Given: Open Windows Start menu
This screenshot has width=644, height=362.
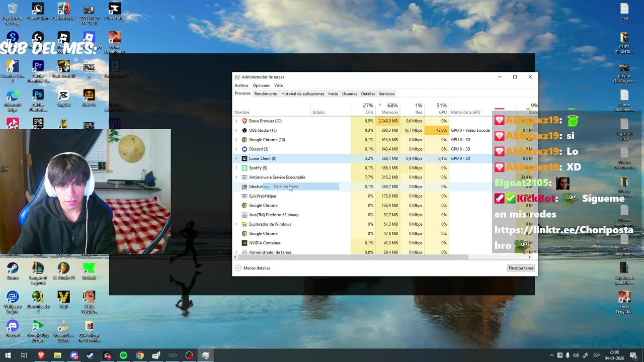Looking at the screenshot, I should (x=8, y=355).
